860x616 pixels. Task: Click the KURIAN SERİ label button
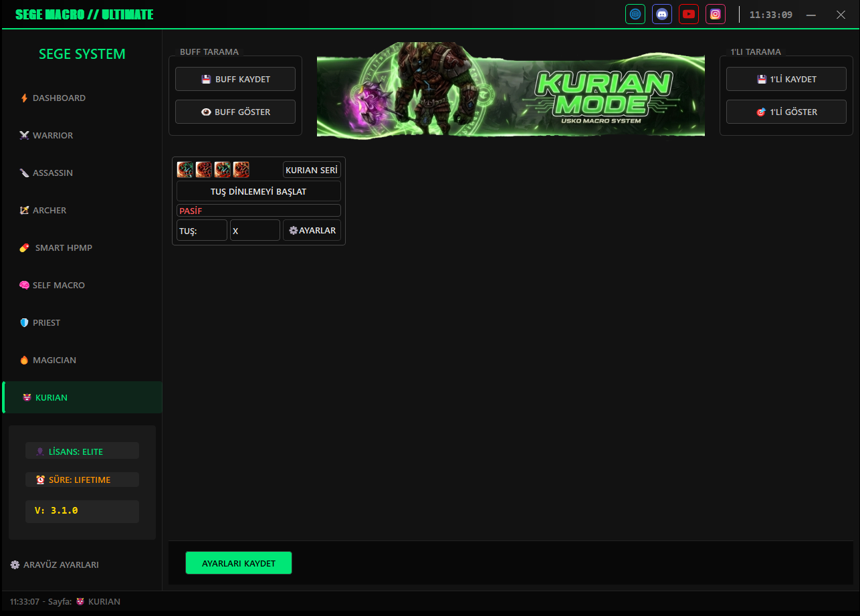click(312, 170)
